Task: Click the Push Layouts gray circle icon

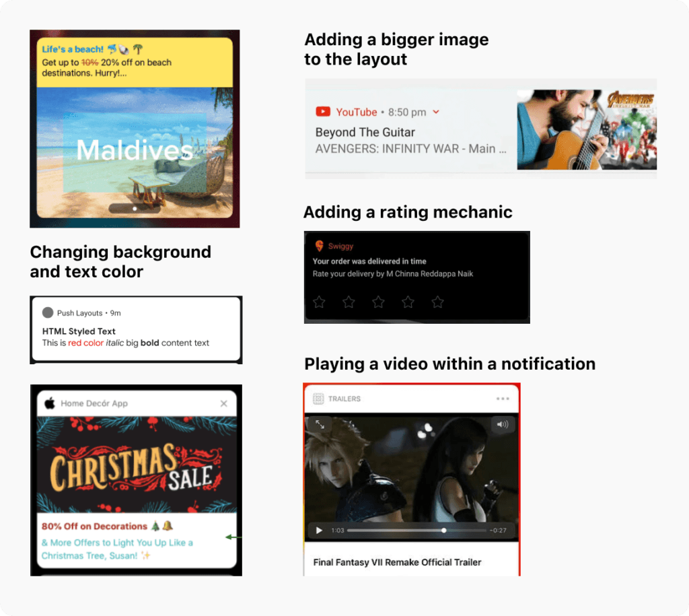Action: [x=48, y=312]
